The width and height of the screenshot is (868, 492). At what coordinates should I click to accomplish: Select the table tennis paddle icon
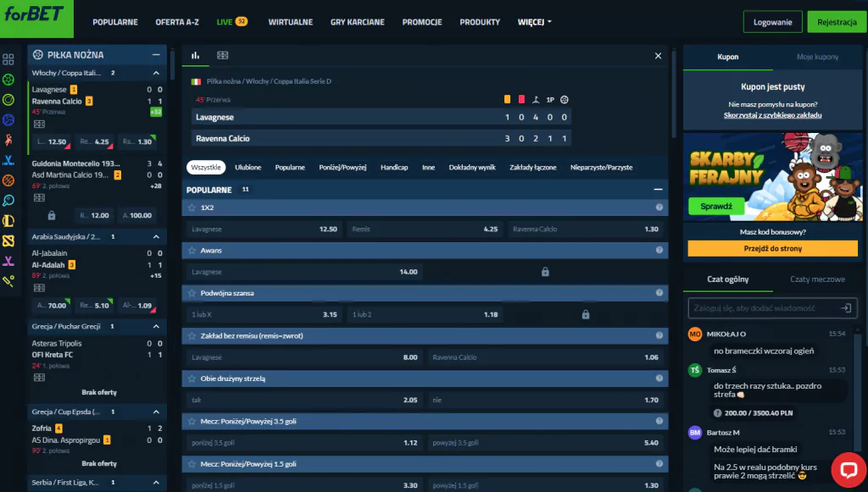click(x=8, y=200)
